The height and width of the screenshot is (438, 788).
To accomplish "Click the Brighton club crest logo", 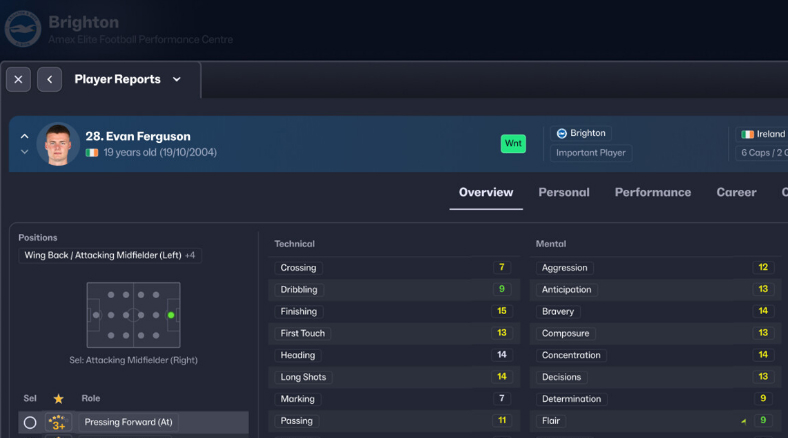I will click(x=22, y=29).
